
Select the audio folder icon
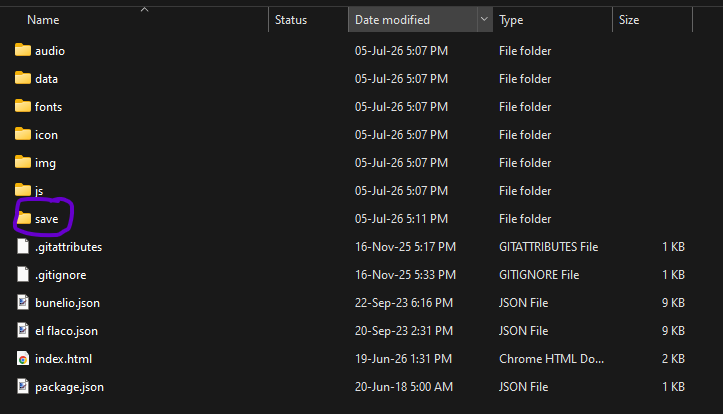(x=23, y=50)
